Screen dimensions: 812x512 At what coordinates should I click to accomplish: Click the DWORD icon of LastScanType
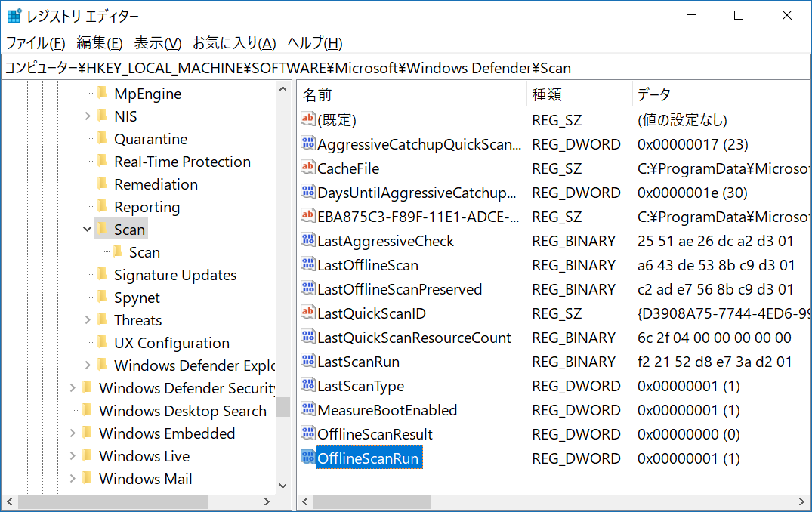tap(307, 385)
